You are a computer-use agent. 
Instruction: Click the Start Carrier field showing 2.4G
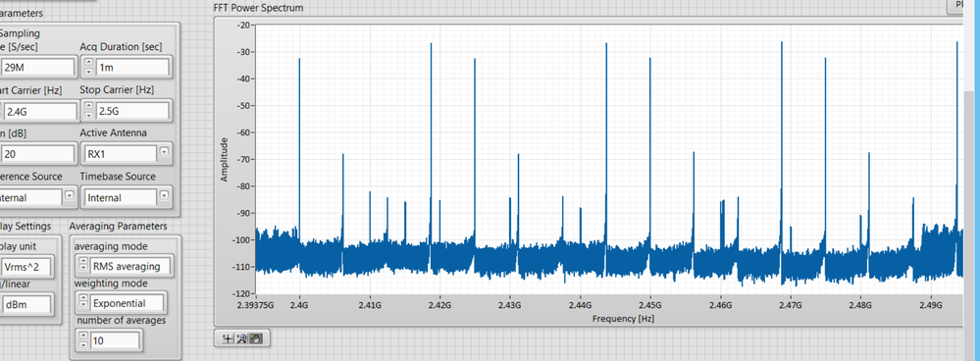(x=38, y=111)
